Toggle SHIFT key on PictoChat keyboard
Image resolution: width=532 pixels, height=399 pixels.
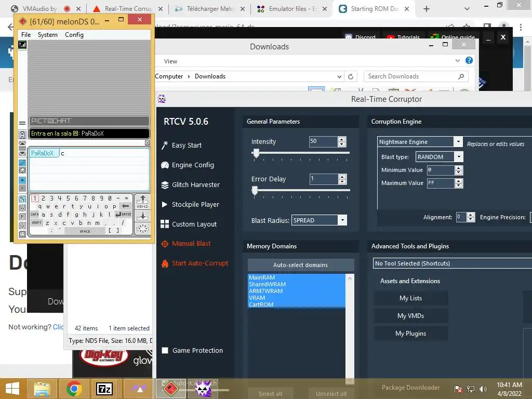pos(37,223)
